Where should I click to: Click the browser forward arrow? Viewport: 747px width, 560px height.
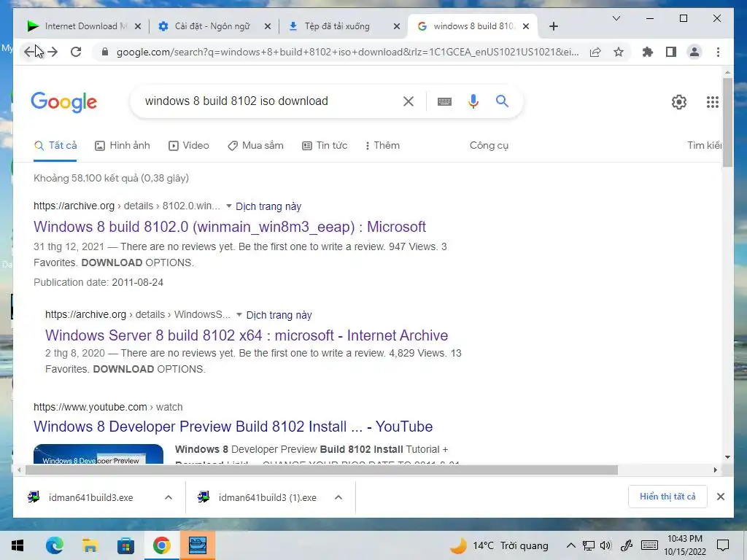coord(53,52)
